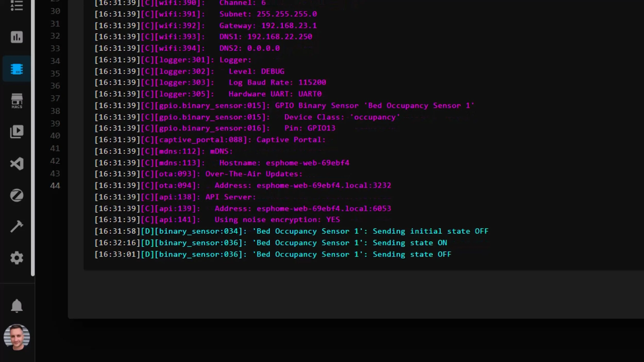This screenshot has height=362, width=644.
Task: Open the Media player icon
Action: (17, 132)
